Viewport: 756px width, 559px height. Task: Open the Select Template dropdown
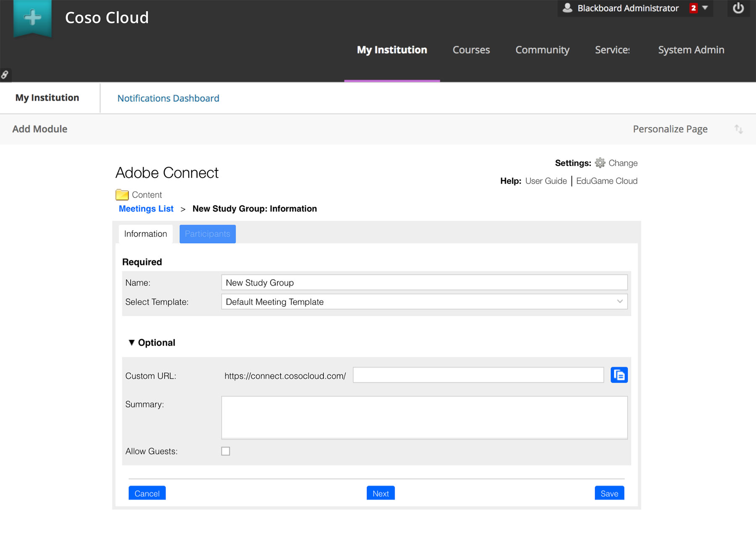424,302
